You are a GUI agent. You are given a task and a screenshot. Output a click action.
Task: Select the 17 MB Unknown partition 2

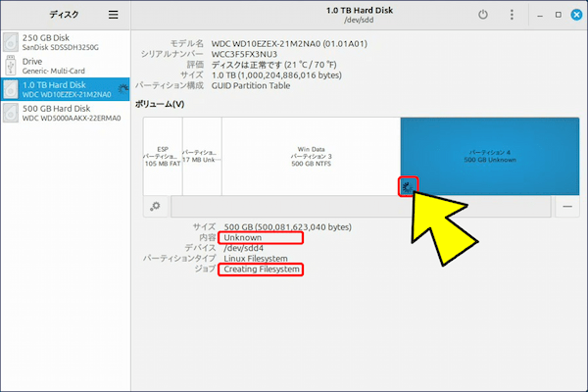click(201, 155)
